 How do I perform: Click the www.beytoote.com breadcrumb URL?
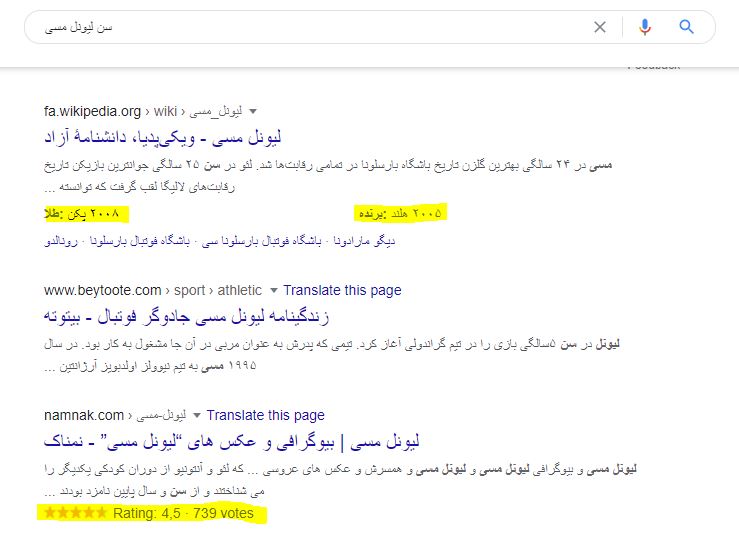[x=153, y=290]
